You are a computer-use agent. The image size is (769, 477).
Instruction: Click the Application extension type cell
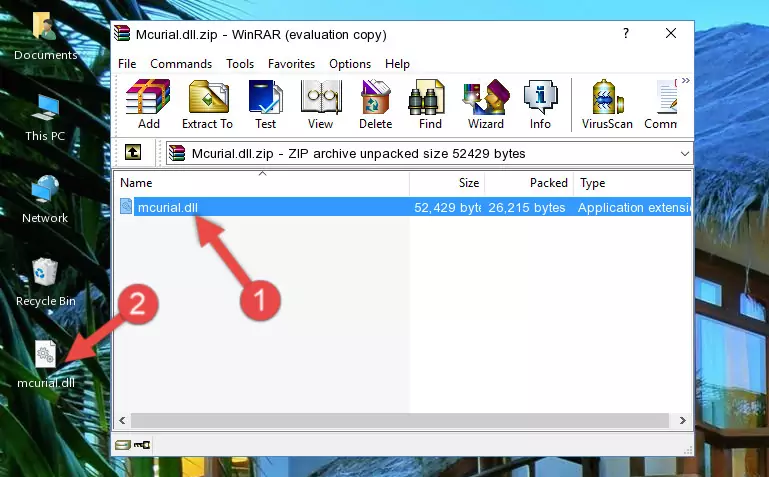(634, 207)
